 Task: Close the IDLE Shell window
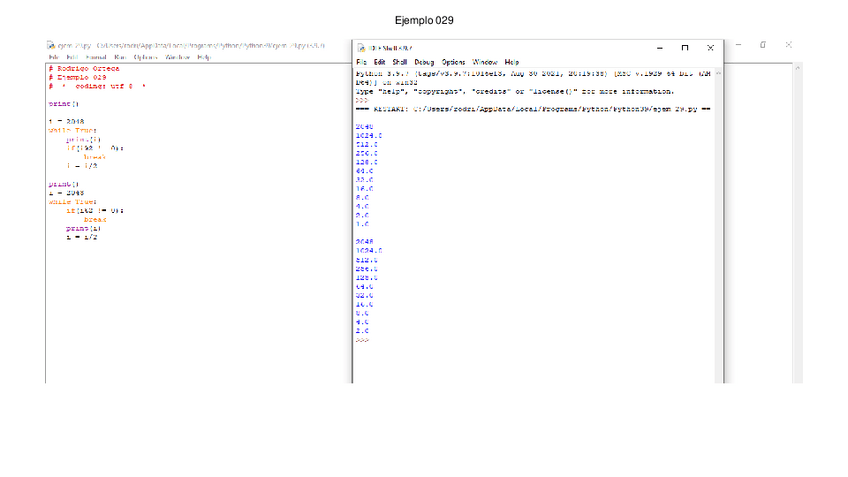710,47
